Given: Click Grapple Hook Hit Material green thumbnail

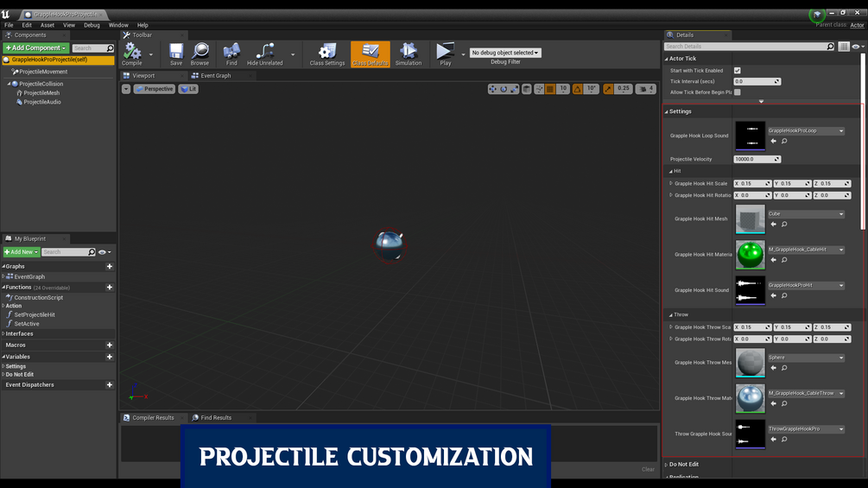Looking at the screenshot, I should coord(750,255).
